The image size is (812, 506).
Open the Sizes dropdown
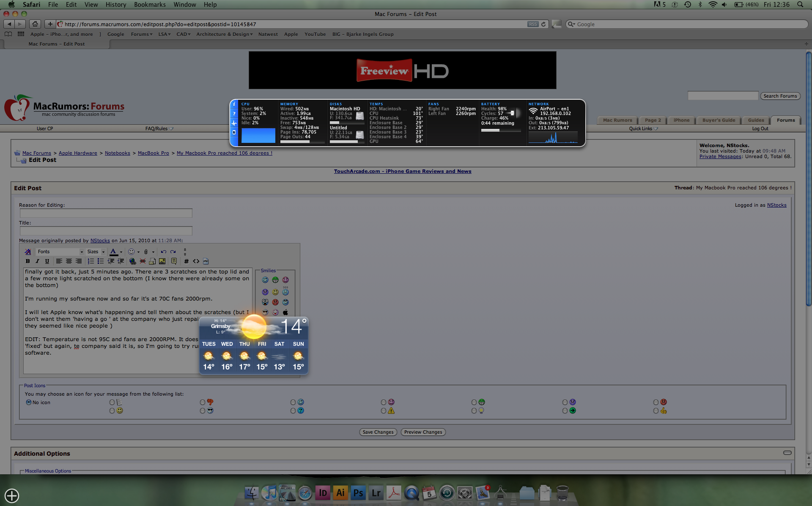coord(96,252)
